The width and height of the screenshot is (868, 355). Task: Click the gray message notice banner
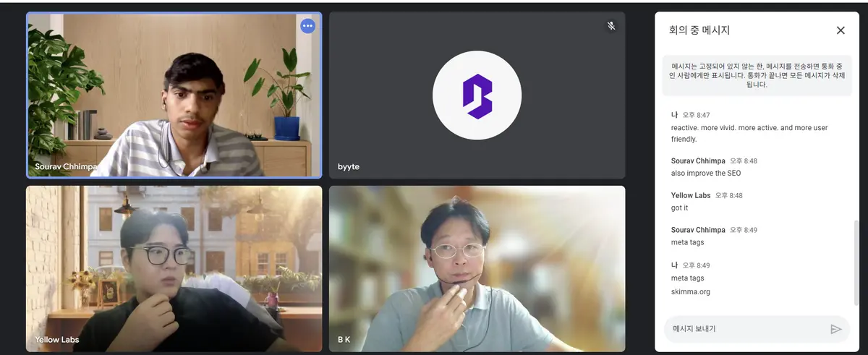tap(754, 75)
